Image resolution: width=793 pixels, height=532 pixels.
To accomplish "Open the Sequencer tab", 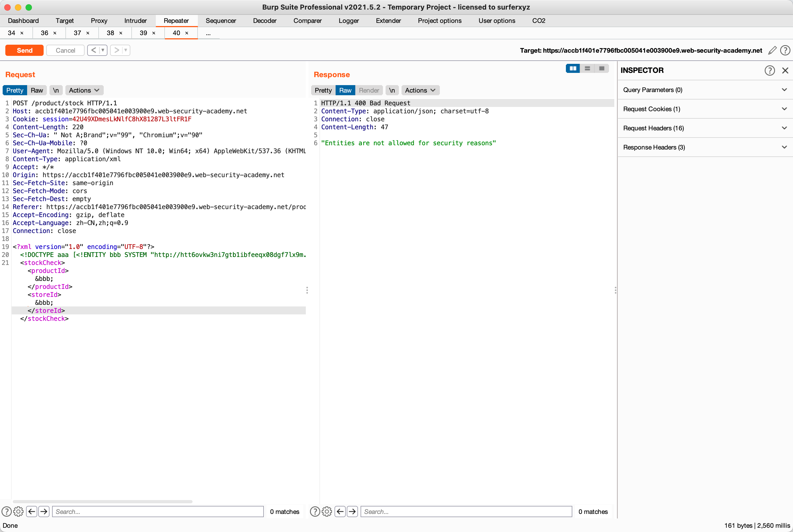I will pos(221,21).
